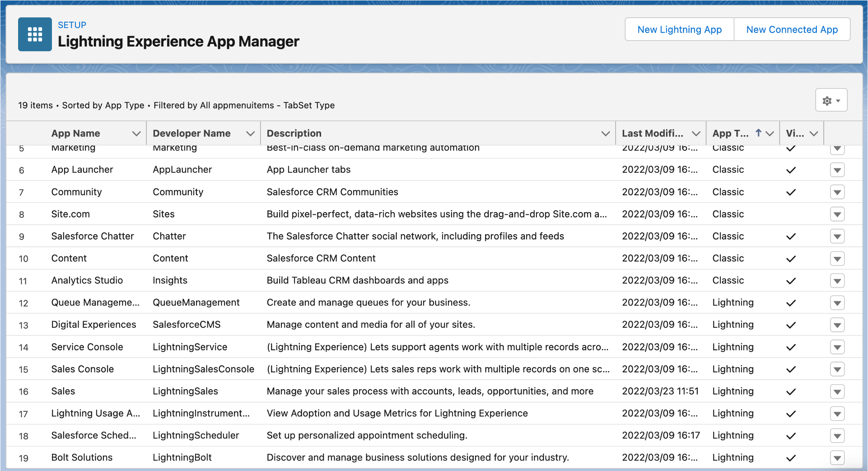Click the App Launcher app name cell
The image size is (868, 471).
click(82, 170)
